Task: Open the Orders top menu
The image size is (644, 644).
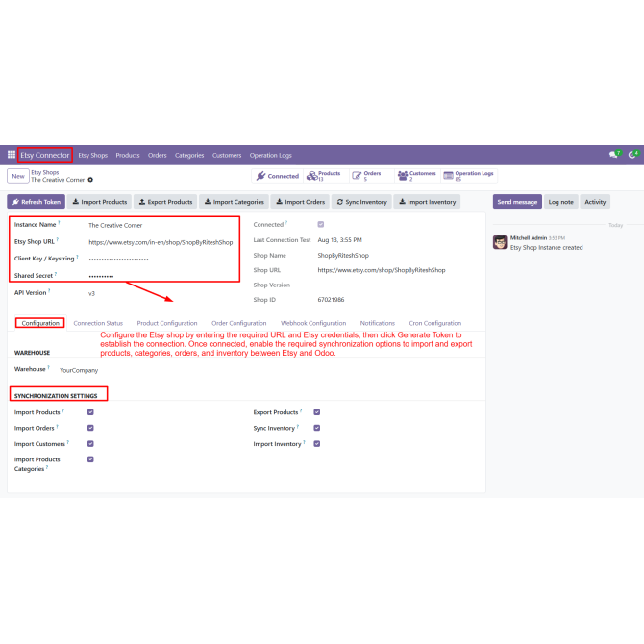Action: (x=158, y=155)
